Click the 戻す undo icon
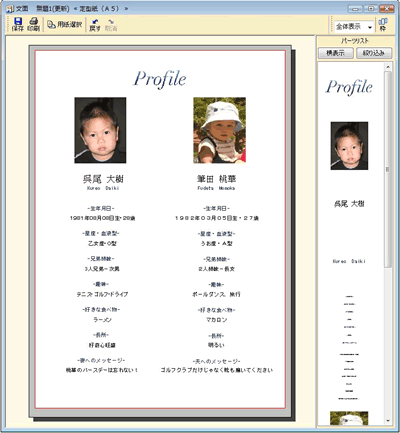This screenshot has height=433, width=400. point(95,25)
